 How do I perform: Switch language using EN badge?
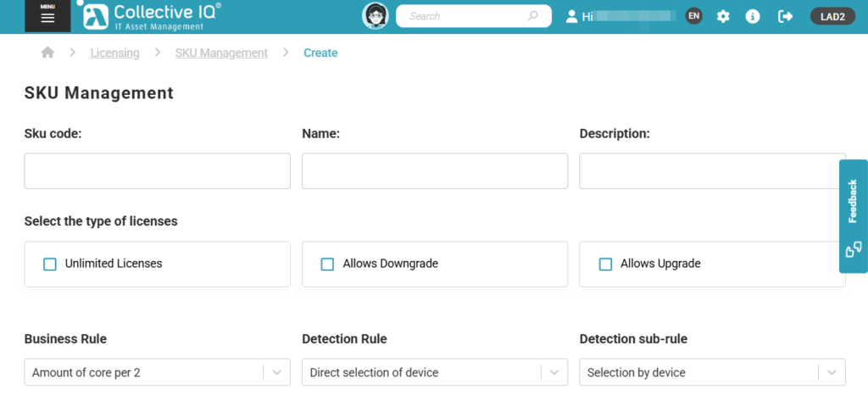click(x=694, y=16)
